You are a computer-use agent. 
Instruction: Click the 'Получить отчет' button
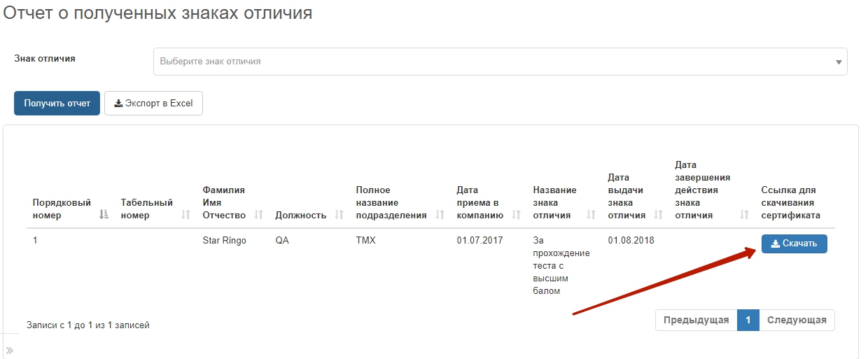[57, 103]
